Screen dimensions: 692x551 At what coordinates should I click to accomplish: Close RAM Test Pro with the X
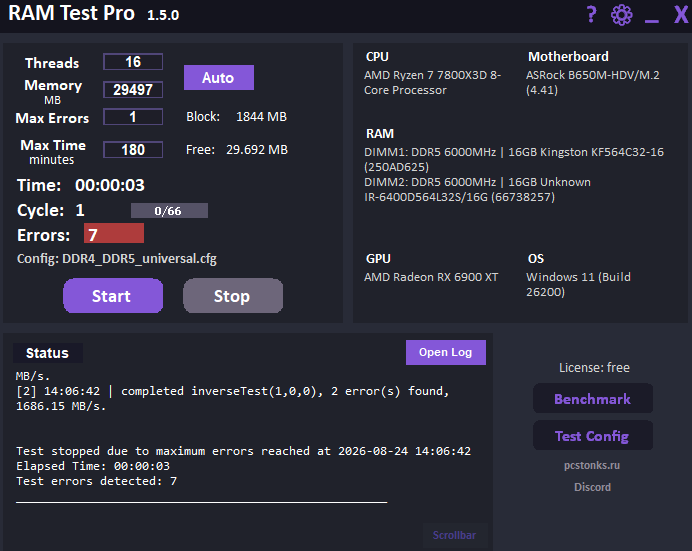click(x=681, y=15)
